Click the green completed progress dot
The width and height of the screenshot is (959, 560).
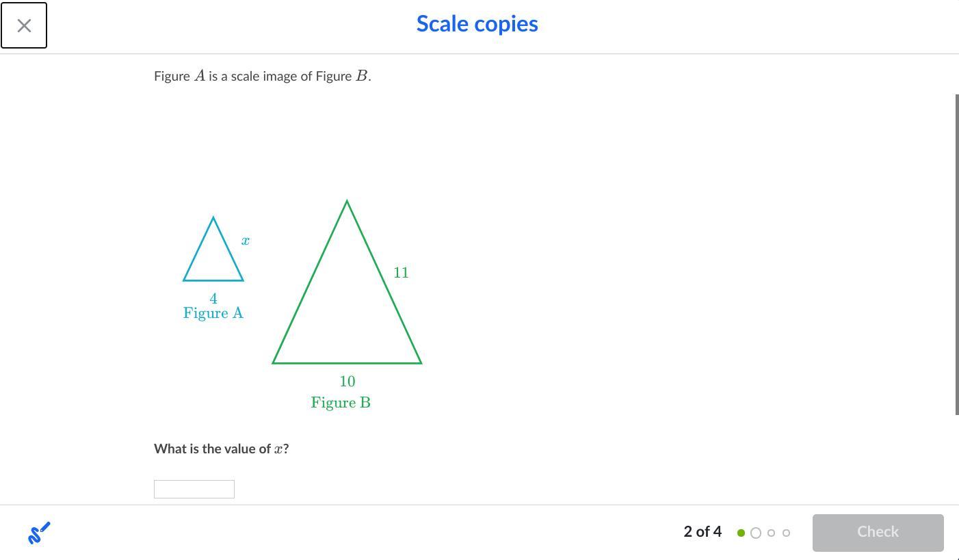pyautogui.click(x=741, y=533)
